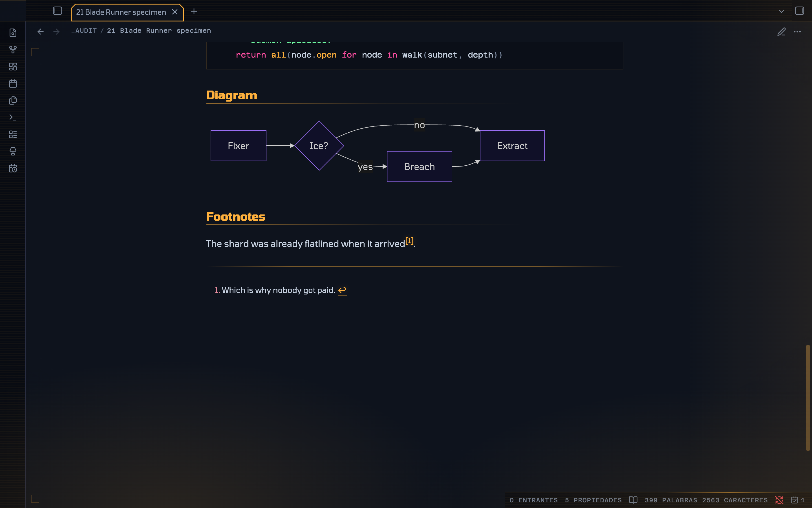Click the Footnotes heading
812x508 pixels.
[x=235, y=217]
